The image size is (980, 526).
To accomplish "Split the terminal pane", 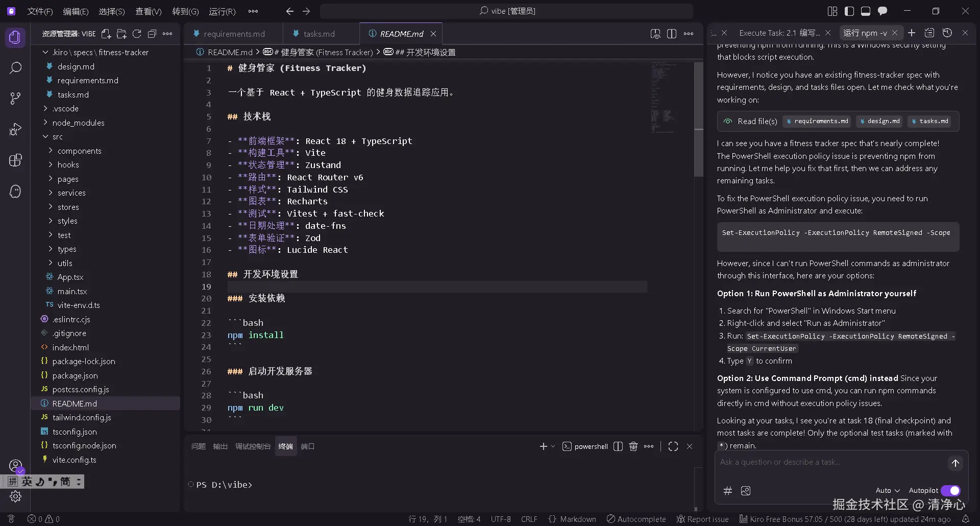I will tap(618, 446).
